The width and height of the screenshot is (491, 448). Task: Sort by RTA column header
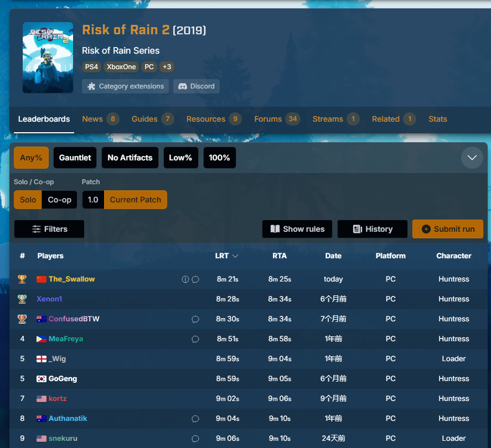pos(280,256)
